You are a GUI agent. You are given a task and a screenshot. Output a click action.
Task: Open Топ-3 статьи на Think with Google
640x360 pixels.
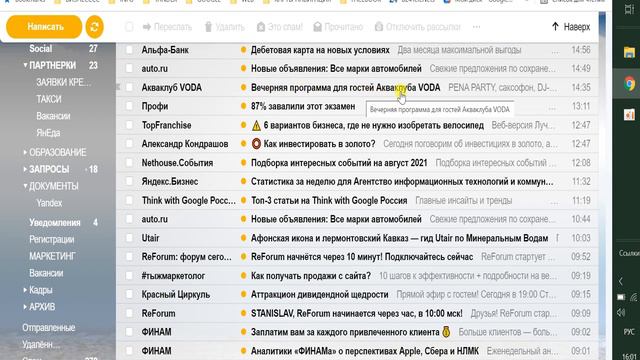click(329, 200)
